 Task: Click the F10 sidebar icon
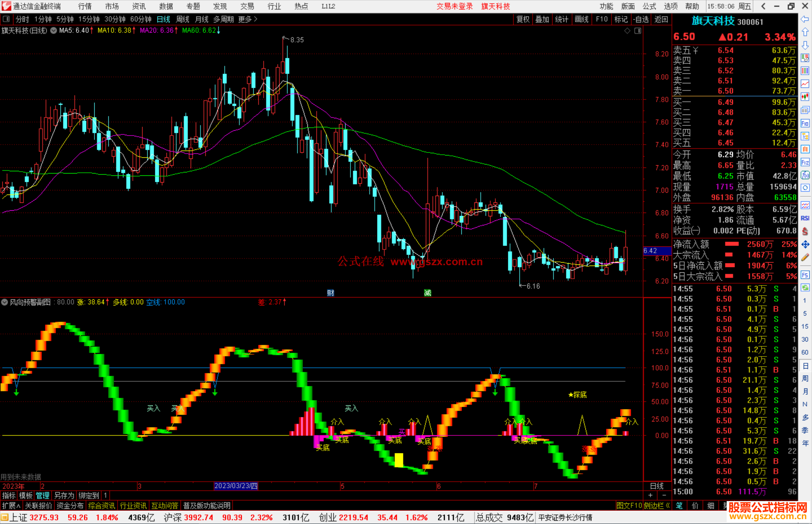[805, 124]
